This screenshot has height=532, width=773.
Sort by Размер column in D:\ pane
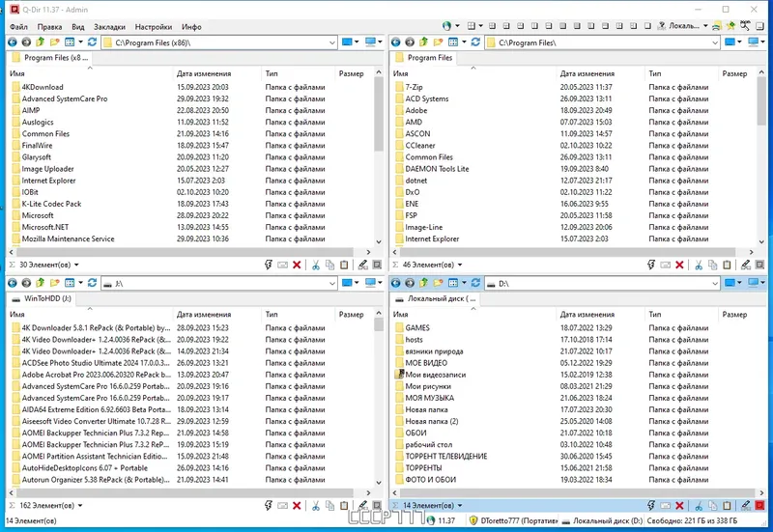734,314
